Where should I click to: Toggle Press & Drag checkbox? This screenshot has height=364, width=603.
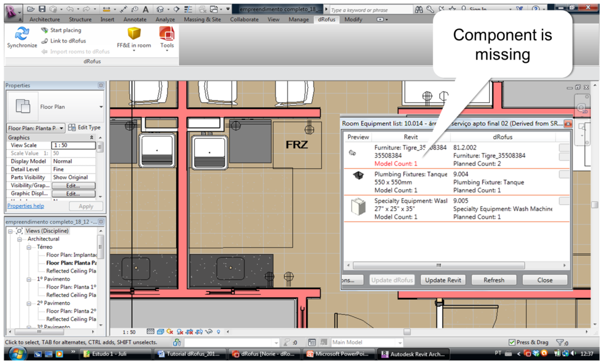512,342
